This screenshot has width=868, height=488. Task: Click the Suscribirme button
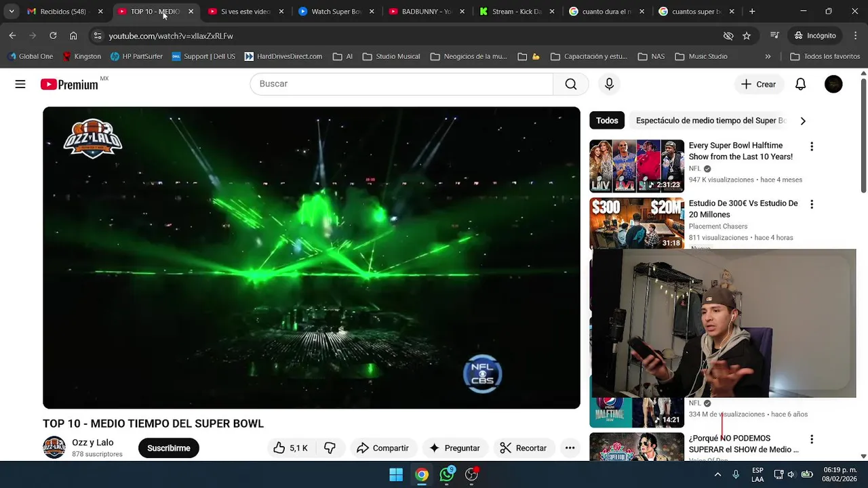pos(169,448)
